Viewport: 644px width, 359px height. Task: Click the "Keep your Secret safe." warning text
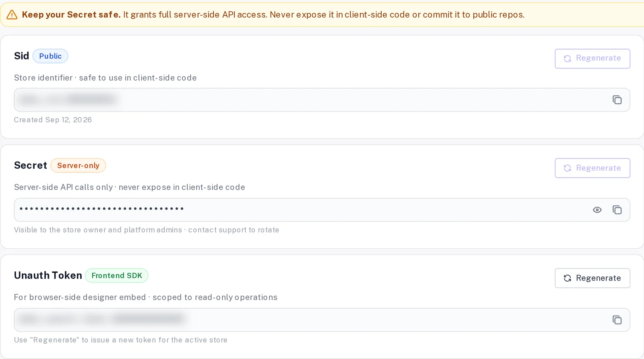pos(71,15)
